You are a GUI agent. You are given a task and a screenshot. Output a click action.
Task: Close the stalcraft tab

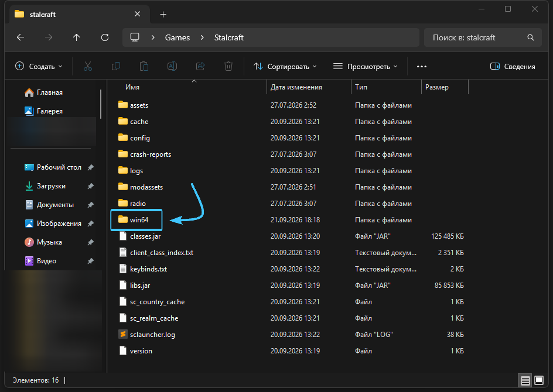[138, 14]
